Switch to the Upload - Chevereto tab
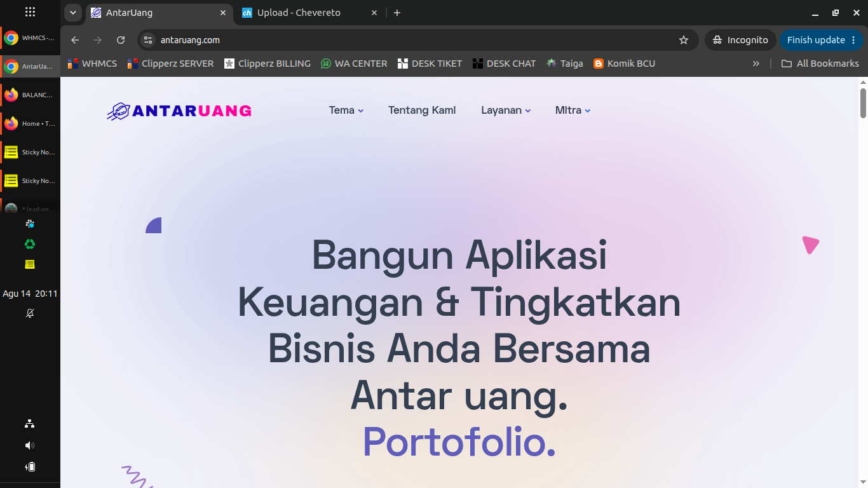This screenshot has width=868, height=488. pos(310,13)
